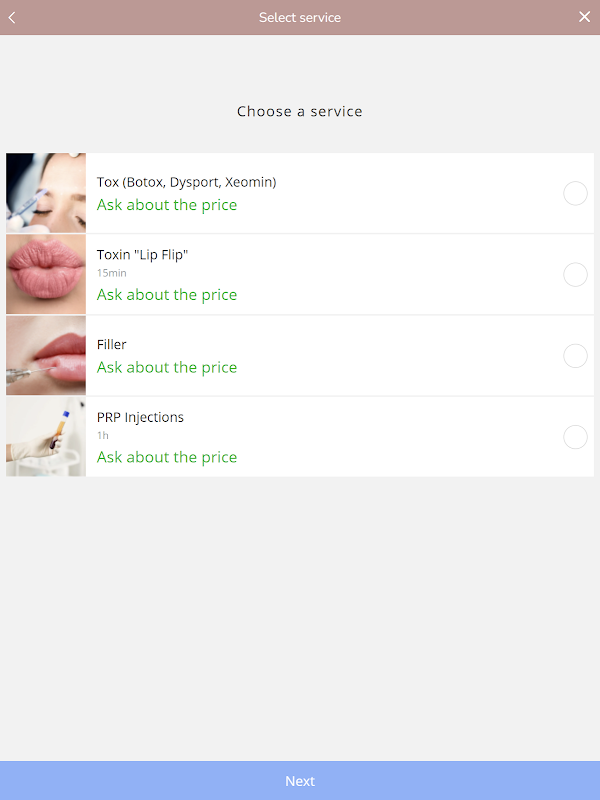Screen dimensions: 600x800
Task: Select the Tox (Botox, Dysport, Xeomin) radio button
Action: click(x=575, y=193)
